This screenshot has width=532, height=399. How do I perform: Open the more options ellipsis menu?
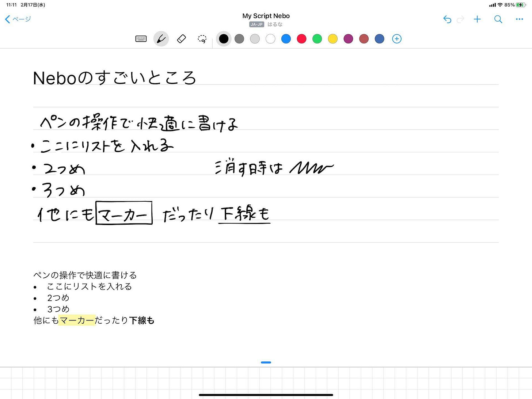[519, 19]
